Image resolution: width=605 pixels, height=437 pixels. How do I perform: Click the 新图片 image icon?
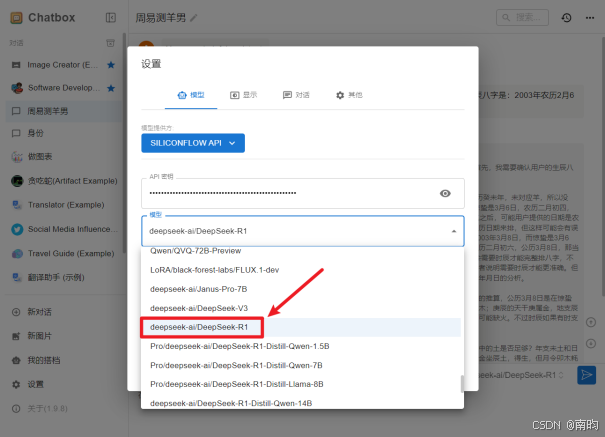pyautogui.click(x=16, y=336)
